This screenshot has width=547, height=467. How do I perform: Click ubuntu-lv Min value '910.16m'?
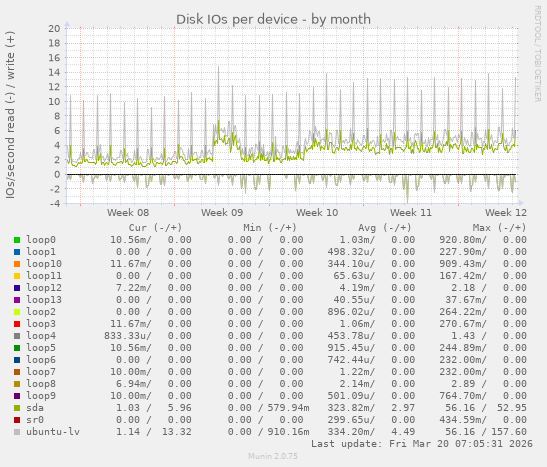pos(288,432)
